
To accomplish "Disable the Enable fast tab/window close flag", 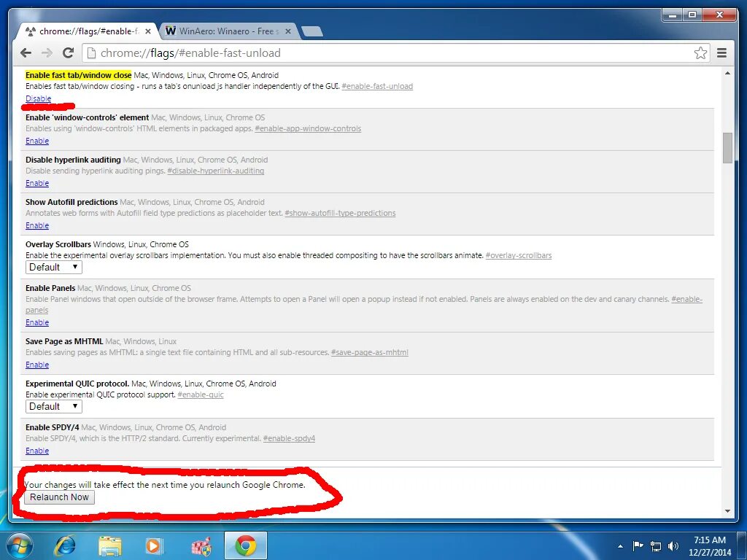I will click(37, 98).
